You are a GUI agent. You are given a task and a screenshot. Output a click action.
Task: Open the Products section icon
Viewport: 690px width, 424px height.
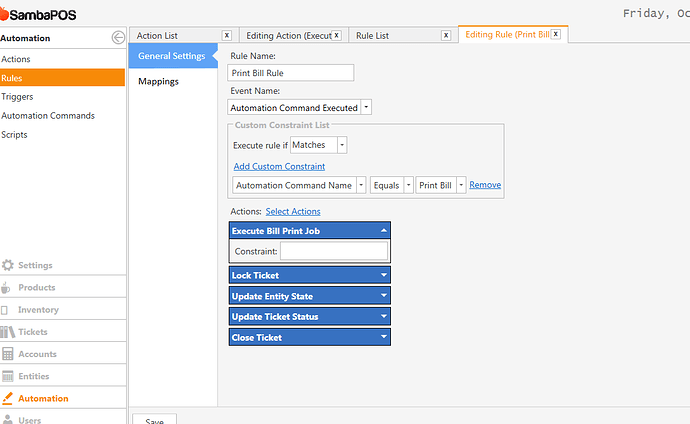tap(5, 288)
